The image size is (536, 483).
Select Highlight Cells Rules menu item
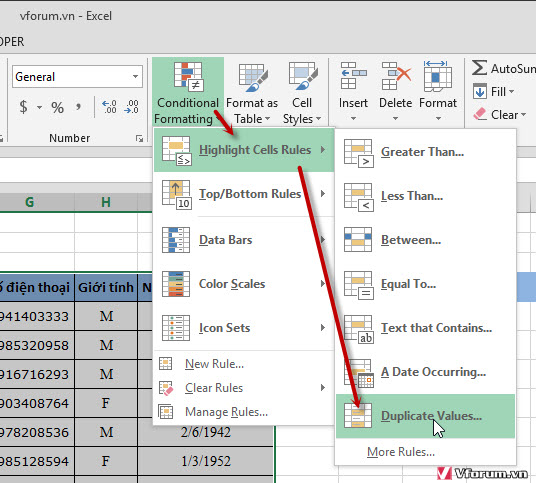(244, 150)
